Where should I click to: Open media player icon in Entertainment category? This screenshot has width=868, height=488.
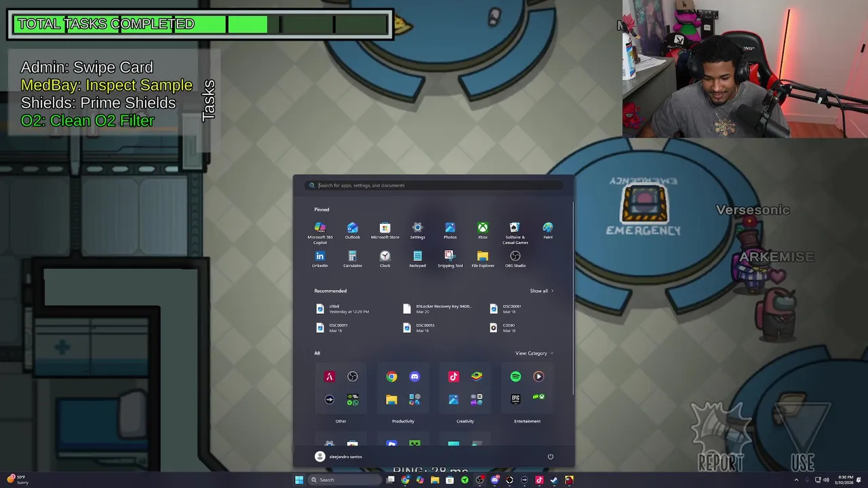point(538,377)
